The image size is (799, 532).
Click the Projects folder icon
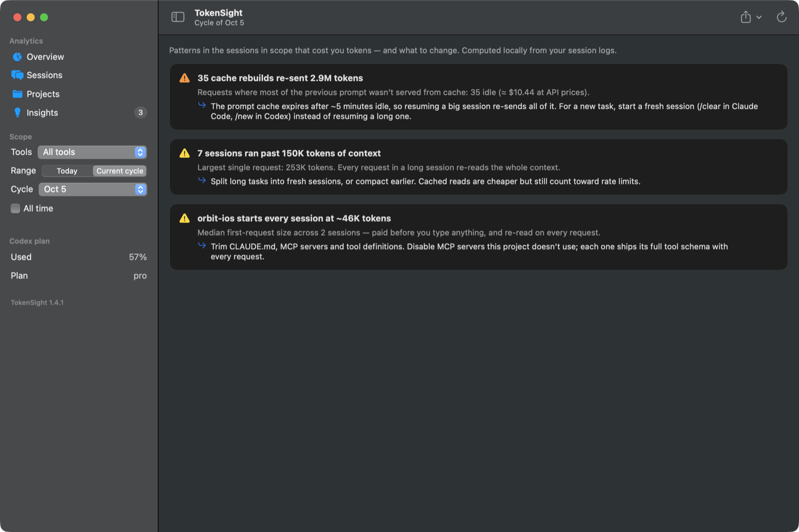click(x=17, y=94)
